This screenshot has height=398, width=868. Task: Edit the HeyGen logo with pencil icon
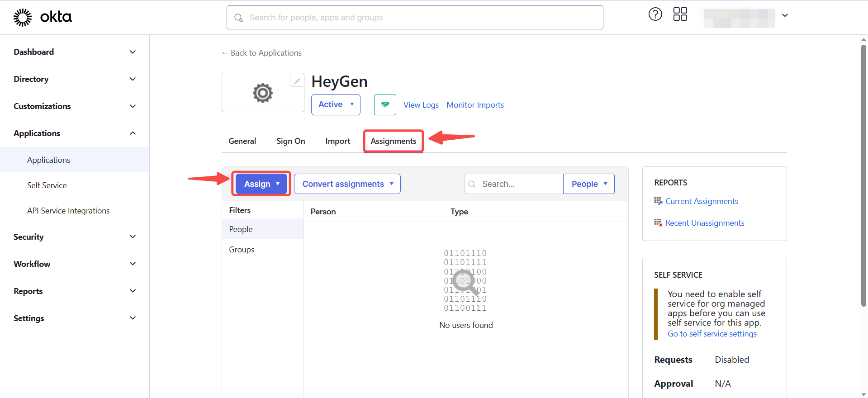point(297,81)
